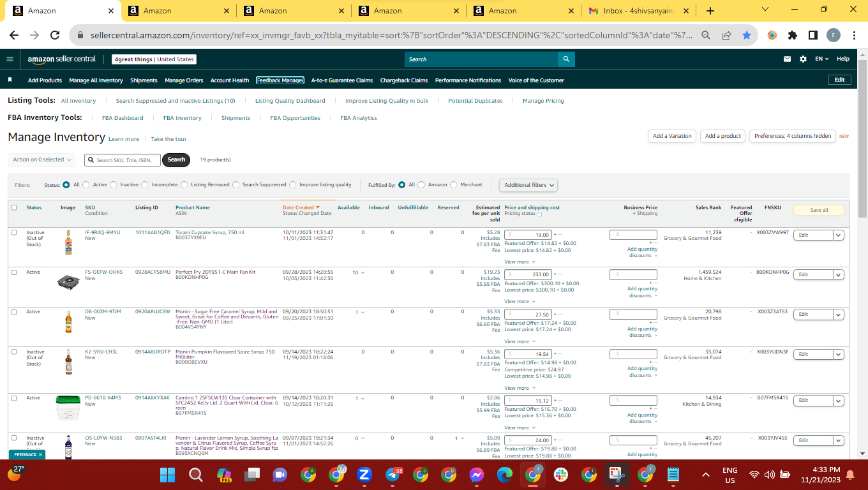The image size is (868, 490).
Task: Open Manage Orders in the navigation bar
Action: (184, 80)
